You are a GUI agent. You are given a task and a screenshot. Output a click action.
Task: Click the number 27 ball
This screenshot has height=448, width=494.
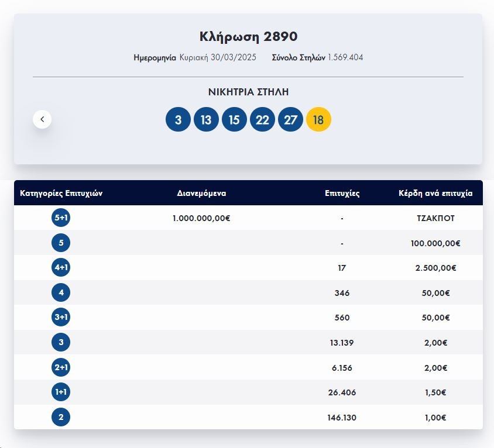(x=290, y=120)
